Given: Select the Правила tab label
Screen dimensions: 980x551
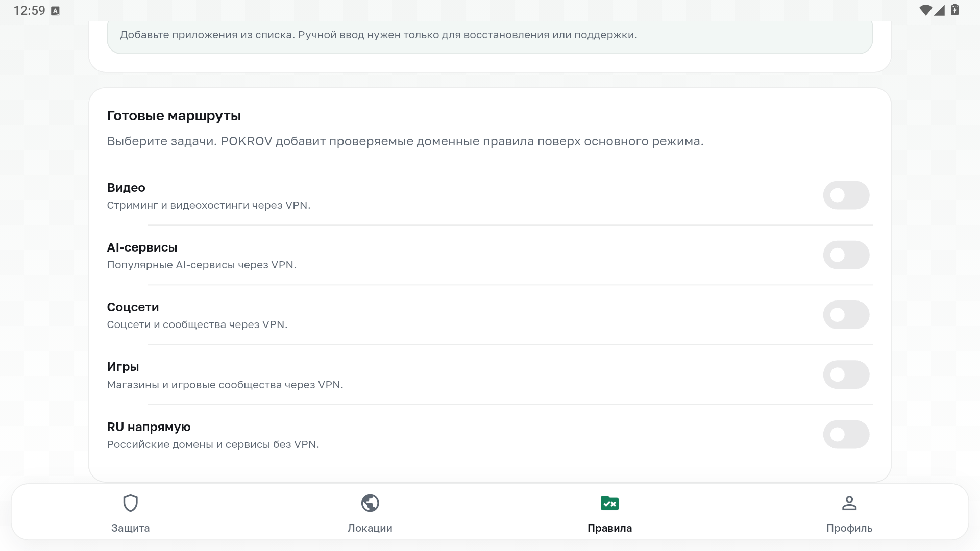Looking at the screenshot, I should (610, 528).
